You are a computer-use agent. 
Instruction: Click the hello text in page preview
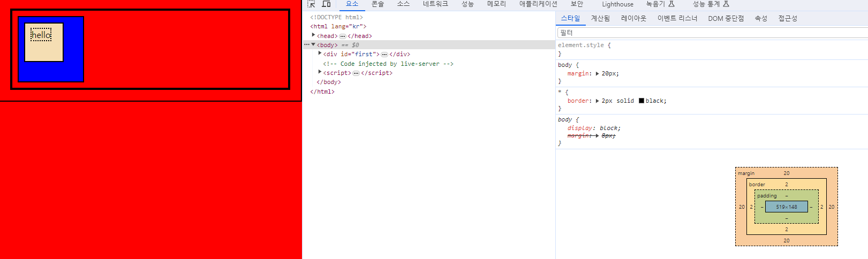[41, 35]
